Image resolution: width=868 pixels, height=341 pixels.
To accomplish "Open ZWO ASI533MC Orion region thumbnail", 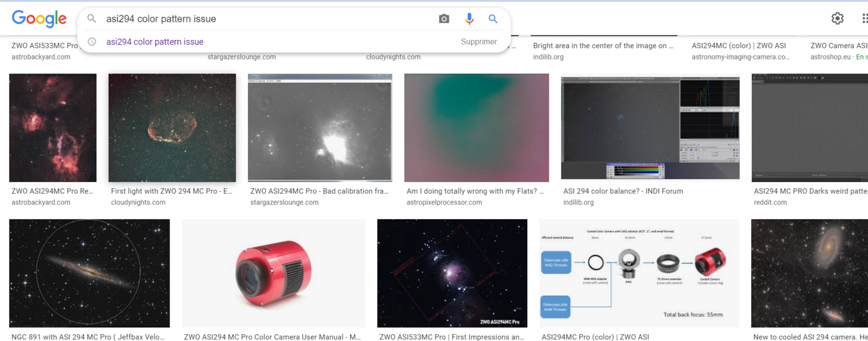I will pyautogui.click(x=452, y=273).
